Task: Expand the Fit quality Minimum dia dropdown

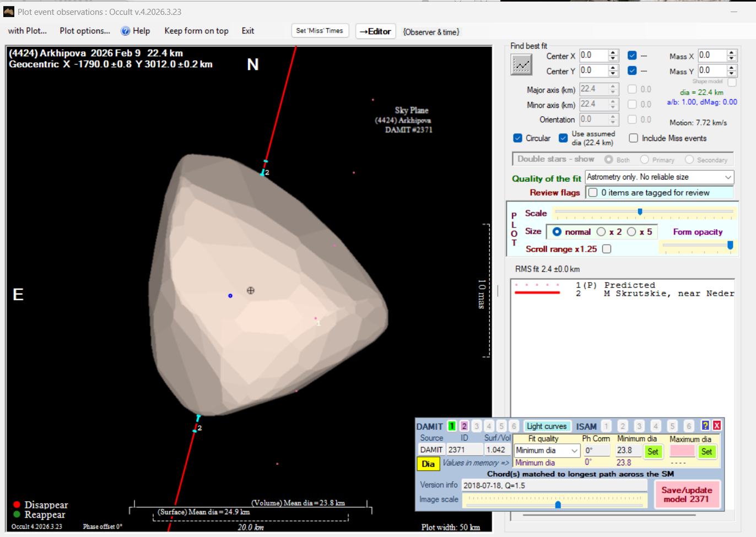Action: [x=574, y=451]
